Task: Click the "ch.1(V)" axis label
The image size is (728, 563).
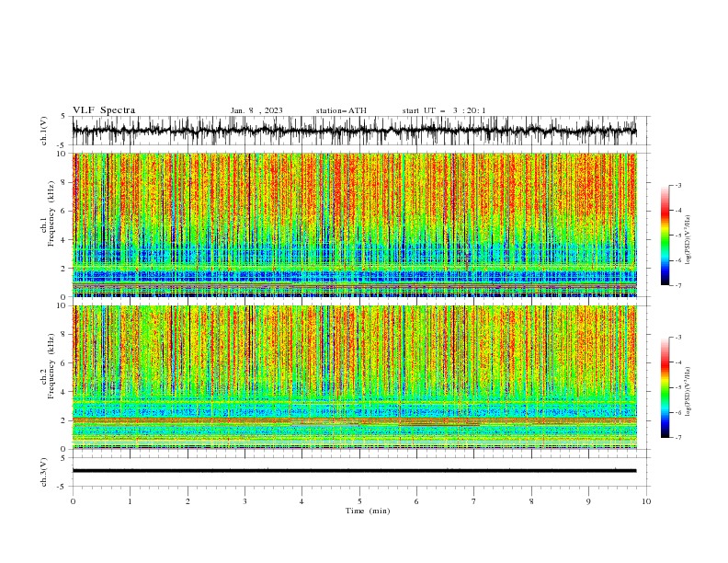Action: click(44, 131)
